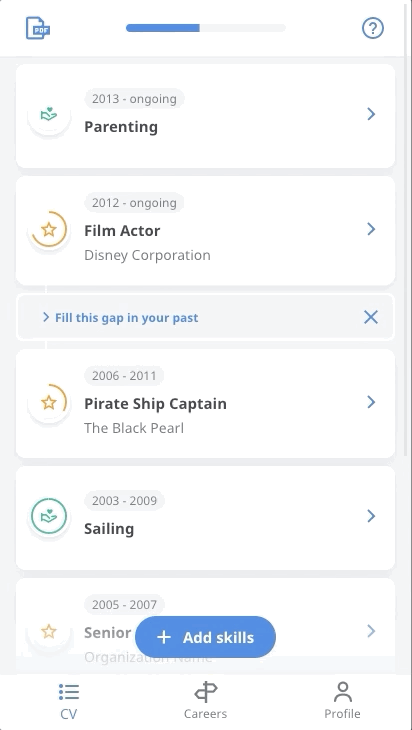Viewport: 412px width, 730px height.
Task: Open help via question mark icon
Action: [373, 28]
